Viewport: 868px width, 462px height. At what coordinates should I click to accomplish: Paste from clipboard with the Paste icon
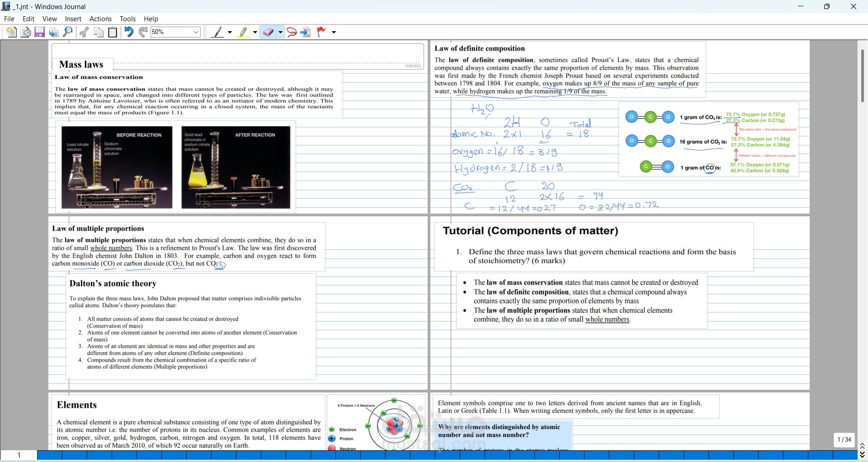[113, 32]
